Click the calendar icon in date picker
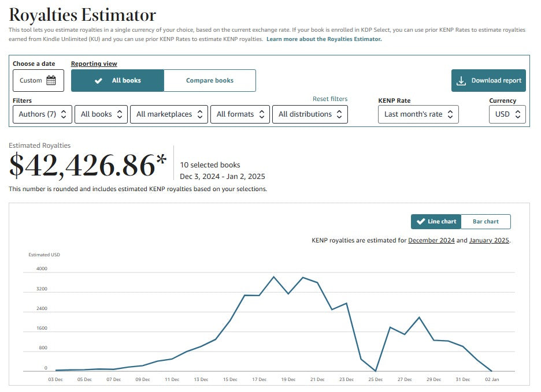541x392 pixels. coord(51,81)
